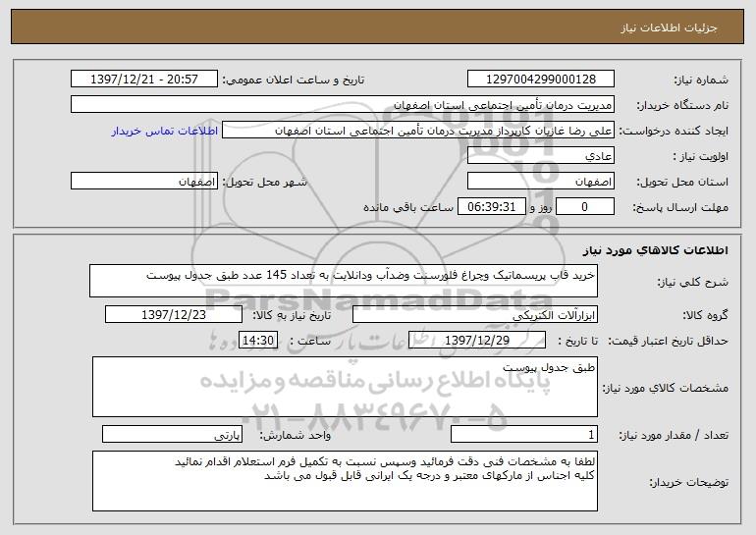The width and height of the screenshot is (756, 535).
Task: Click the شهر محل تحویل field
Action: coord(144,182)
